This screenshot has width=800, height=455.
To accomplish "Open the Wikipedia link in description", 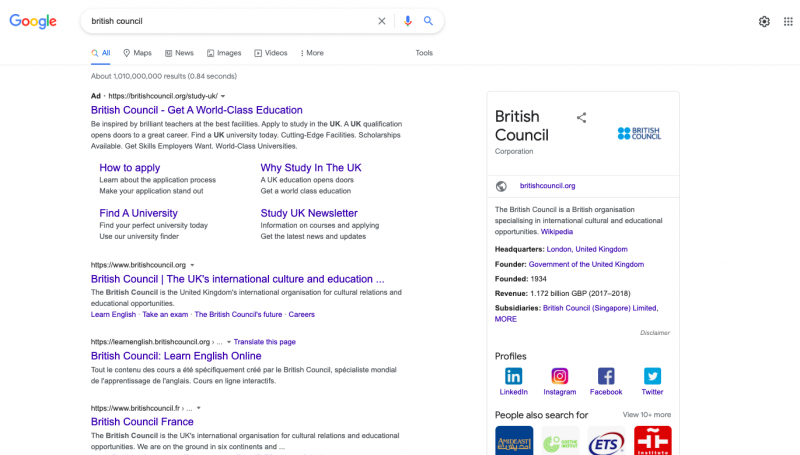I will (557, 232).
